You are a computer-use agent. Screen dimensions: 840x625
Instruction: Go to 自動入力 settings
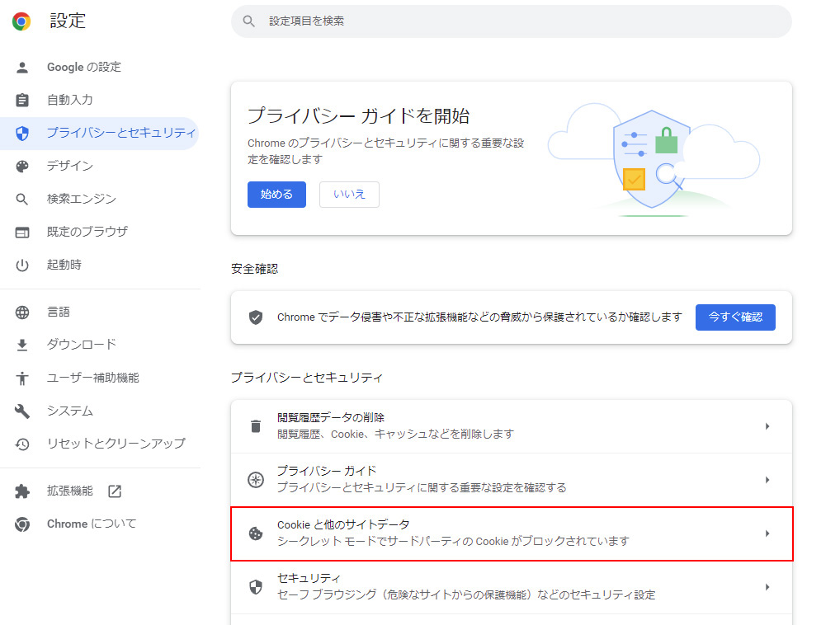(100, 100)
